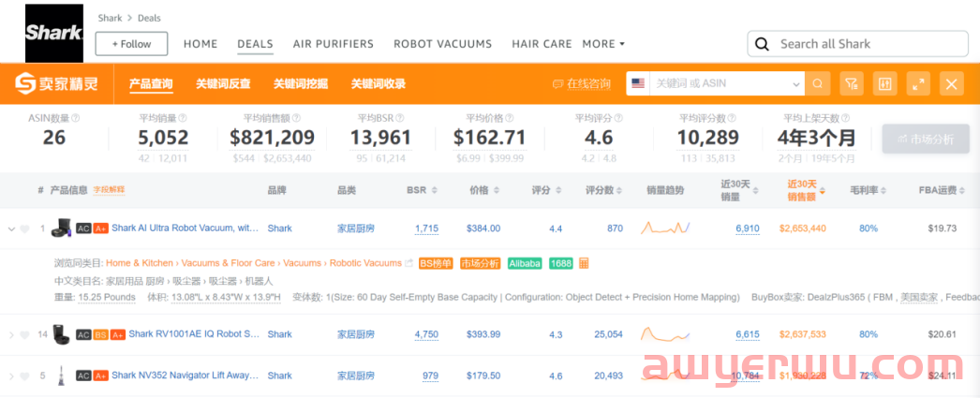
Task: Open the column settings sliders icon
Action: tap(884, 83)
